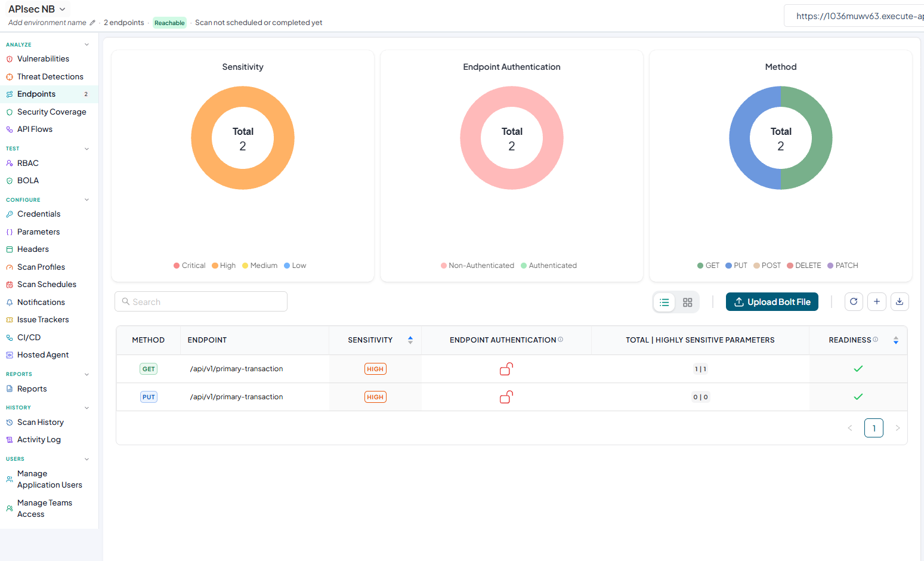This screenshot has width=924, height=561.
Task: Click the Upload Bolt File button
Action: tap(772, 302)
